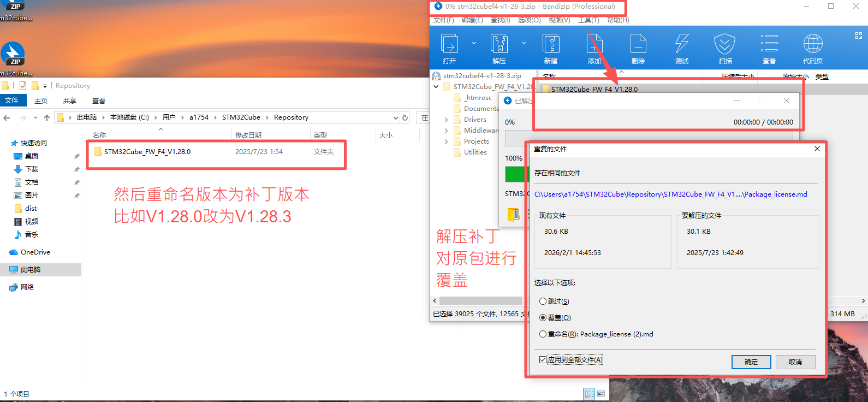
Task: Switch to the View (查看) tab in Explorer
Action: click(99, 101)
